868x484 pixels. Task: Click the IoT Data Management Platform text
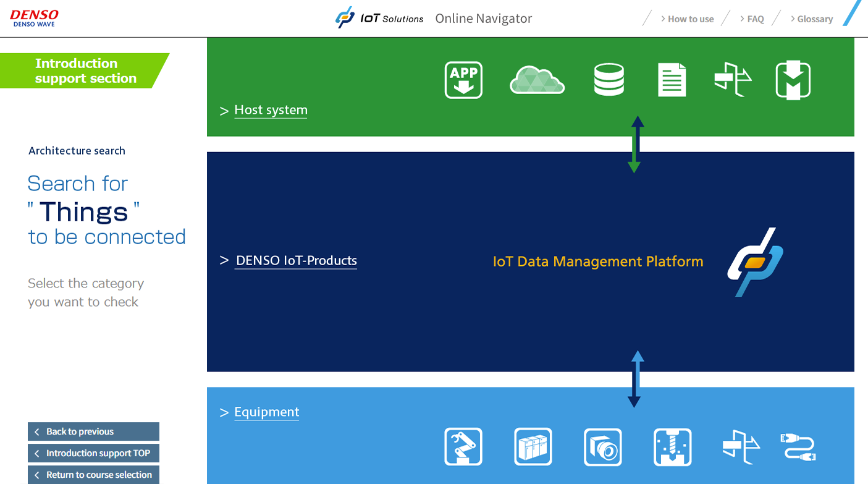pyautogui.click(x=598, y=261)
